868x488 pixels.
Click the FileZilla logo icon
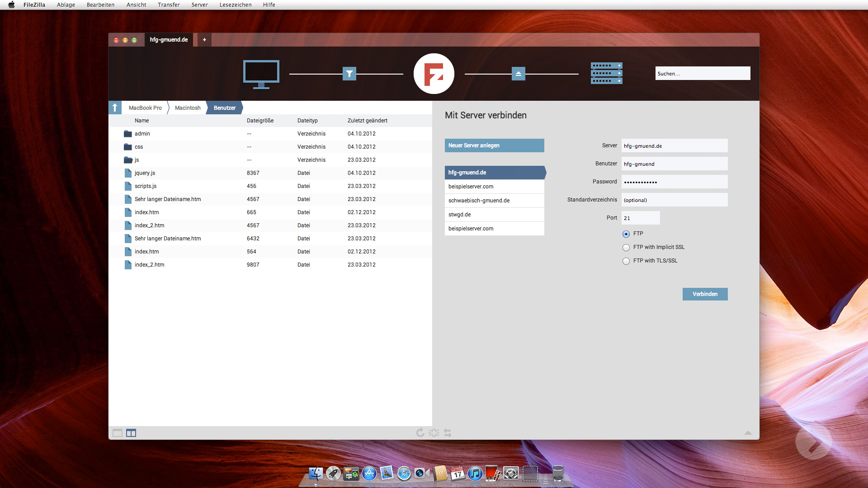click(434, 73)
